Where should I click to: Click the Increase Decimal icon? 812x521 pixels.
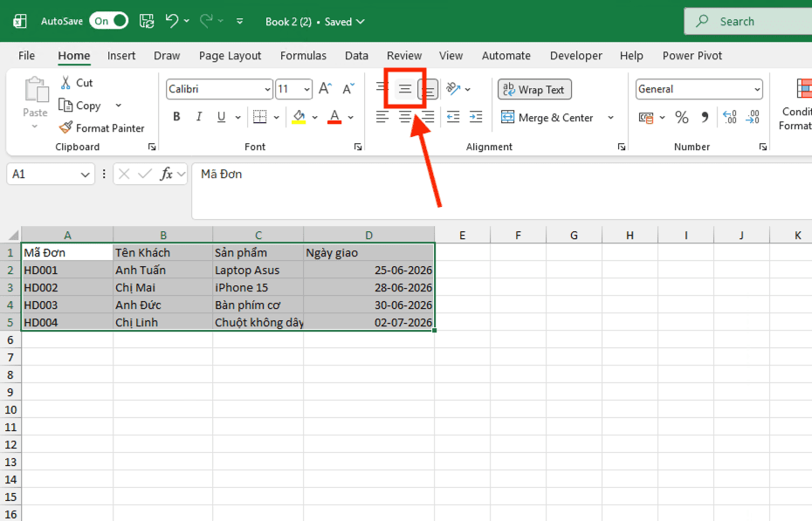pos(729,118)
